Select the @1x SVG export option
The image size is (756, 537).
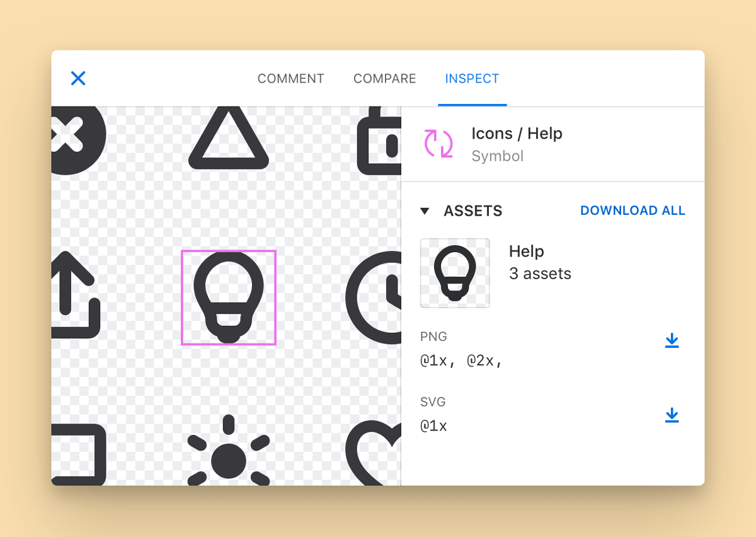[434, 425]
